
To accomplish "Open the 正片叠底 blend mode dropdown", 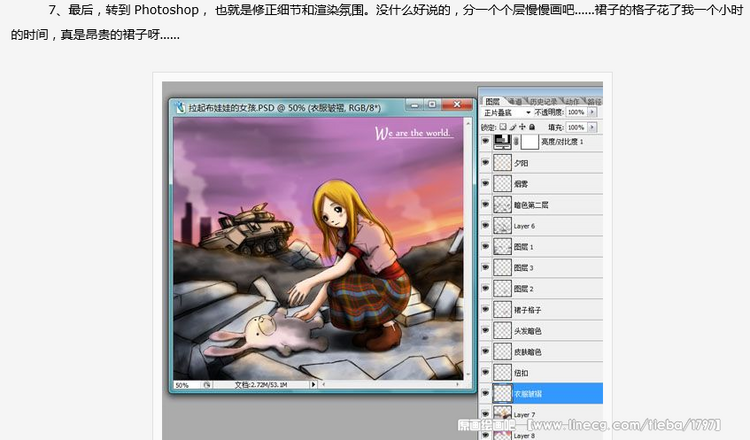I will point(507,112).
